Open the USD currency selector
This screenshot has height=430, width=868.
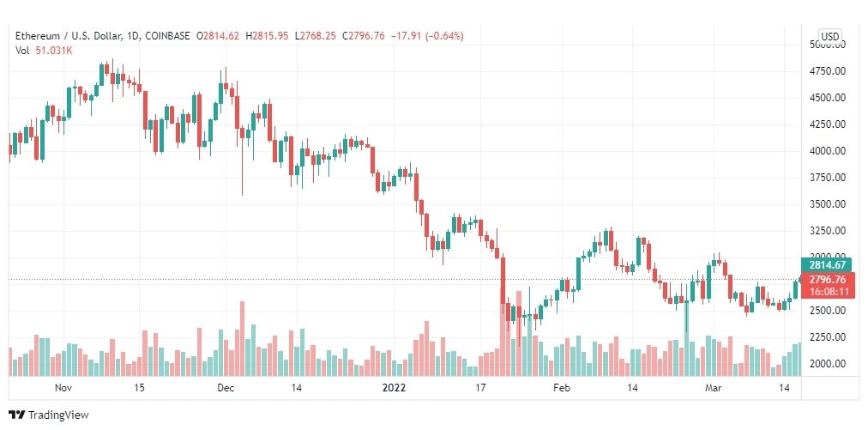pos(830,37)
